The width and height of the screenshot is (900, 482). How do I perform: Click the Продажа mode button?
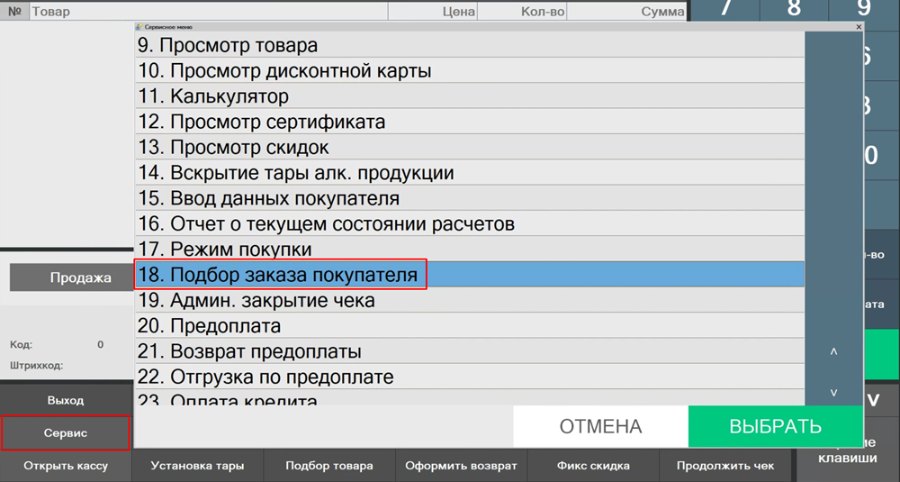[x=72, y=278]
